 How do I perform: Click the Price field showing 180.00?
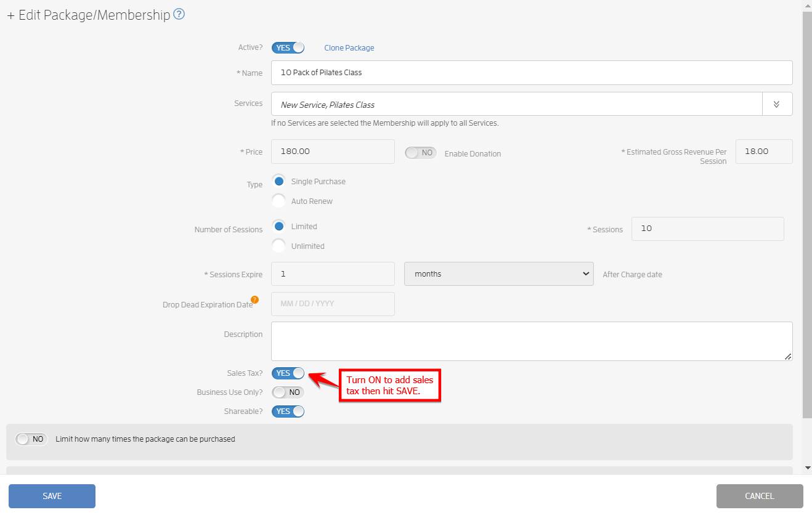pyautogui.click(x=333, y=152)
